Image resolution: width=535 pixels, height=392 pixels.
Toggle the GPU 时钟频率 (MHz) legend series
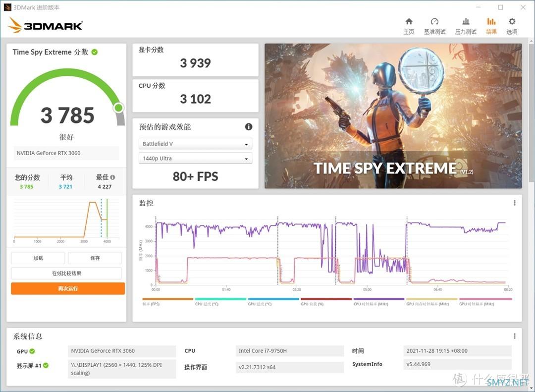[x=485, y=302]
